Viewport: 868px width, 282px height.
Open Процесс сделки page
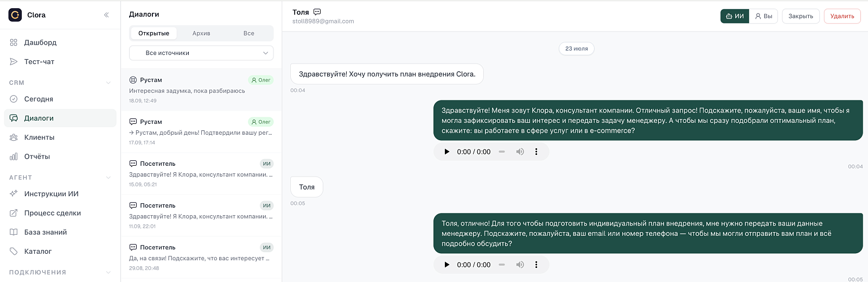point(60,213)
